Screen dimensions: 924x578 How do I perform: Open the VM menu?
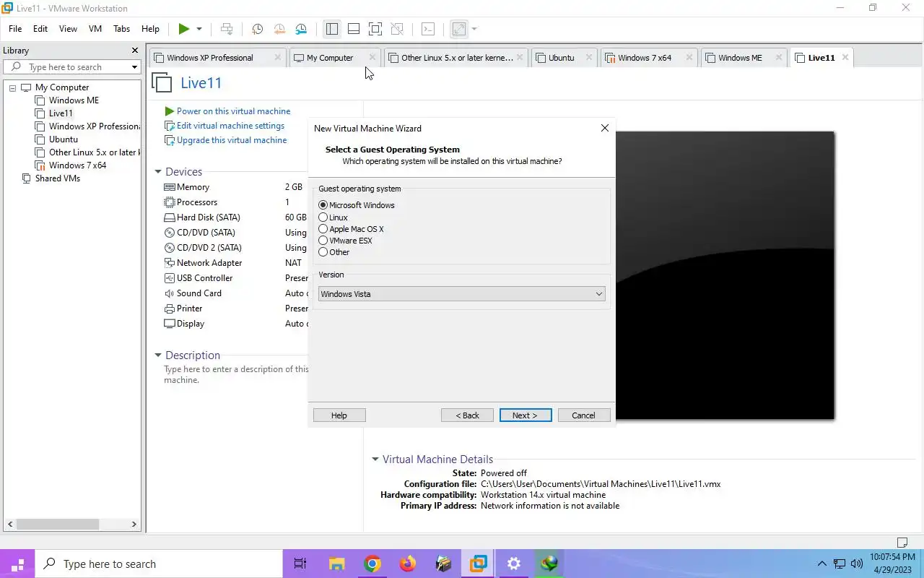[x=95, y=29]
